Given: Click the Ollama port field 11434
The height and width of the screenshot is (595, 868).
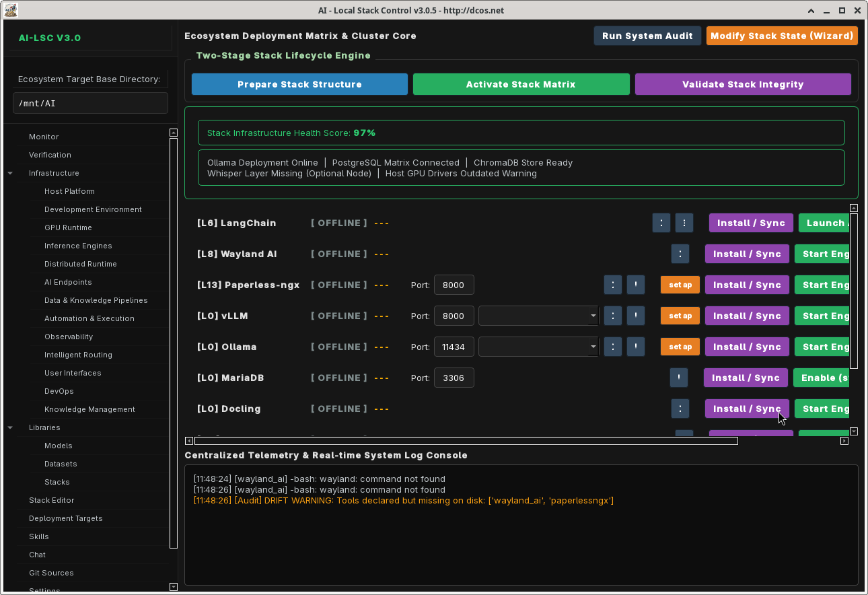Looking at the screenshot, I should click(454, 347).
